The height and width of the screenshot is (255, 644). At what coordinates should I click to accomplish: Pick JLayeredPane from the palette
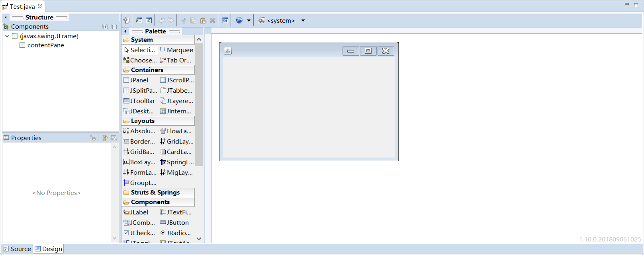(176, 101)
